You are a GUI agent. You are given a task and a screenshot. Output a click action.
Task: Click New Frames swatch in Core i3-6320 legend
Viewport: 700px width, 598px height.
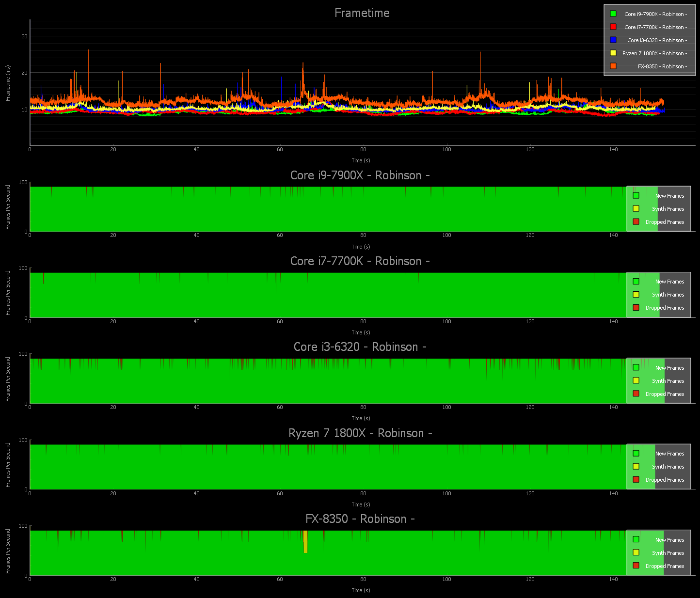(x=636, y=367)
